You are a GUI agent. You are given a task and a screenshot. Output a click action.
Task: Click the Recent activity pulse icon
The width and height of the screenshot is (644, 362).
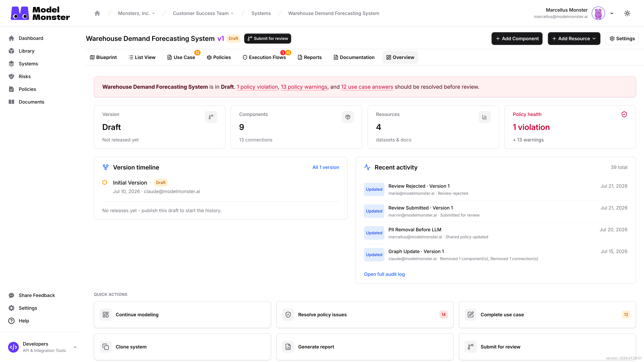[367, 167]
